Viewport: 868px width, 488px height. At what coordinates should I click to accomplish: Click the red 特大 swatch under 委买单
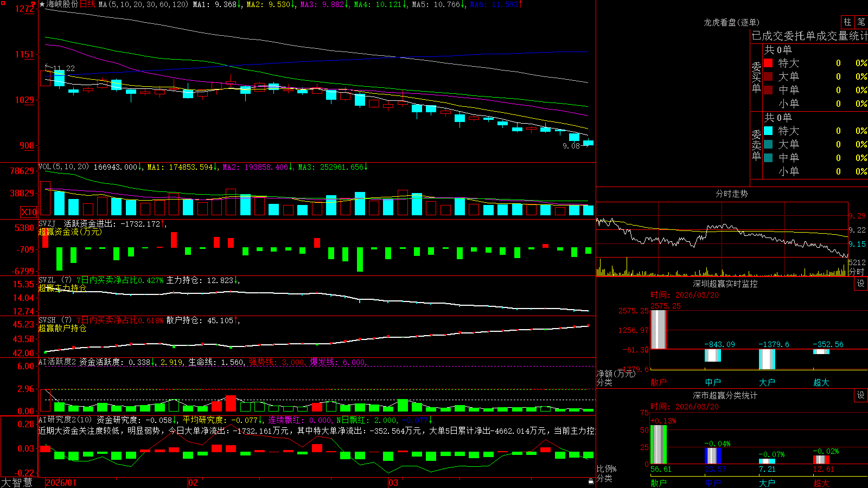coord(768,63)
